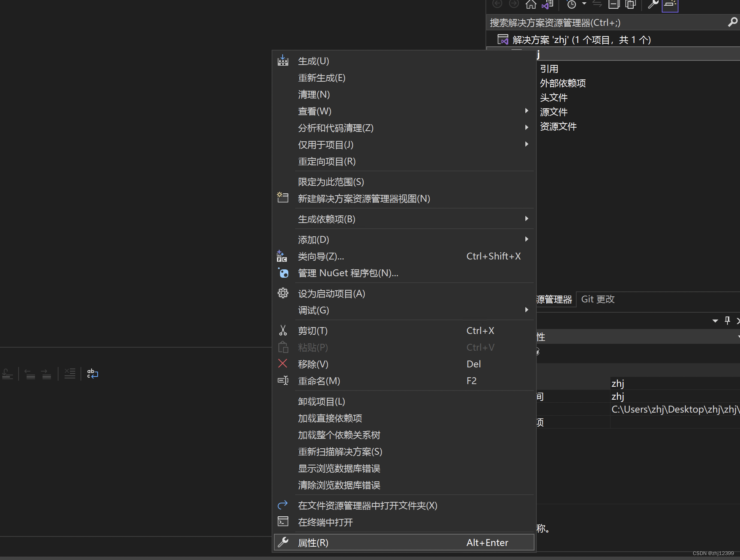Click the wrench icon for 属性(R)
Image resolution: width=740 pixels, height=560 pixels.
tap(283, 542)
